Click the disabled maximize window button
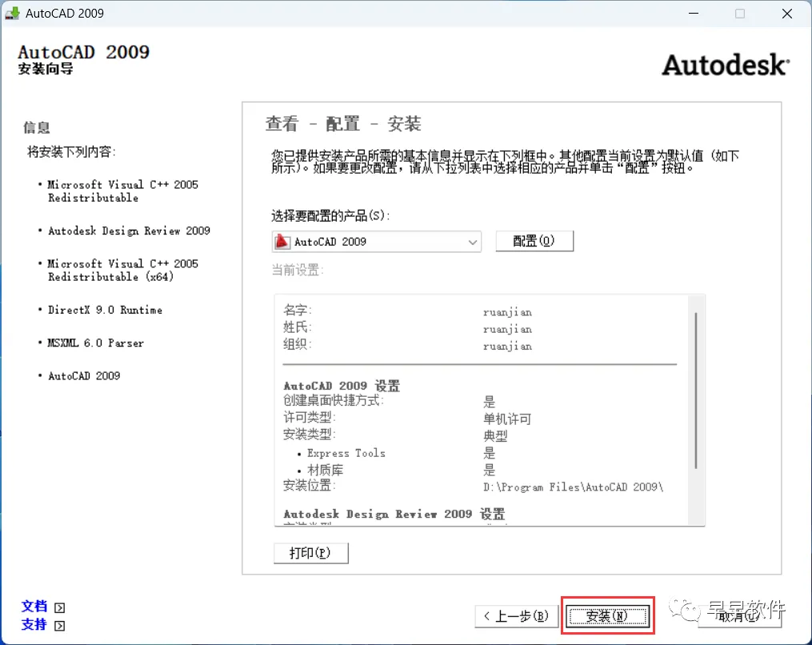 click(740, 14)
